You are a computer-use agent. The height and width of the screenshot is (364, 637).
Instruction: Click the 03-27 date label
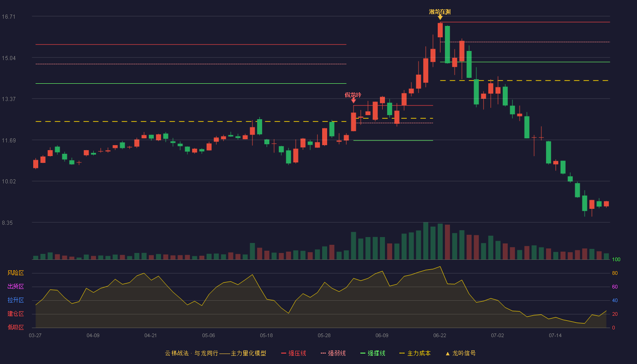pyautogui.click(x=35, y=335)
